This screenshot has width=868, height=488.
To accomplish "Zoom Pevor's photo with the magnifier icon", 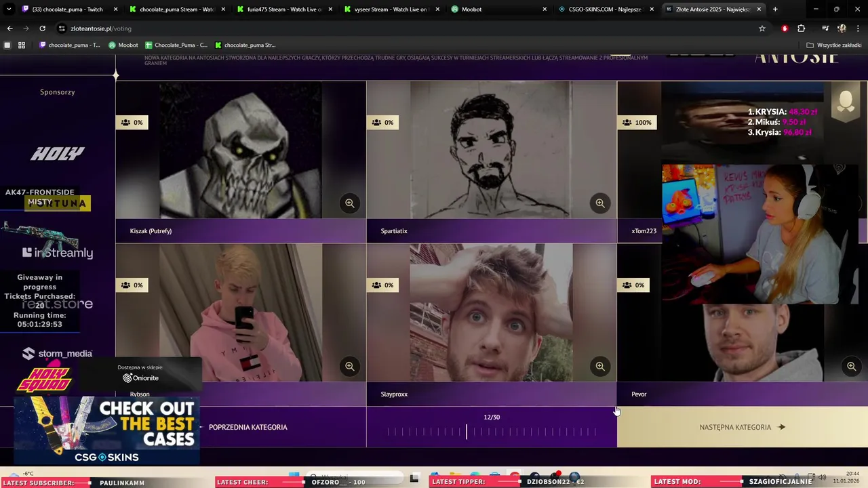I will [x=851, y=366].
